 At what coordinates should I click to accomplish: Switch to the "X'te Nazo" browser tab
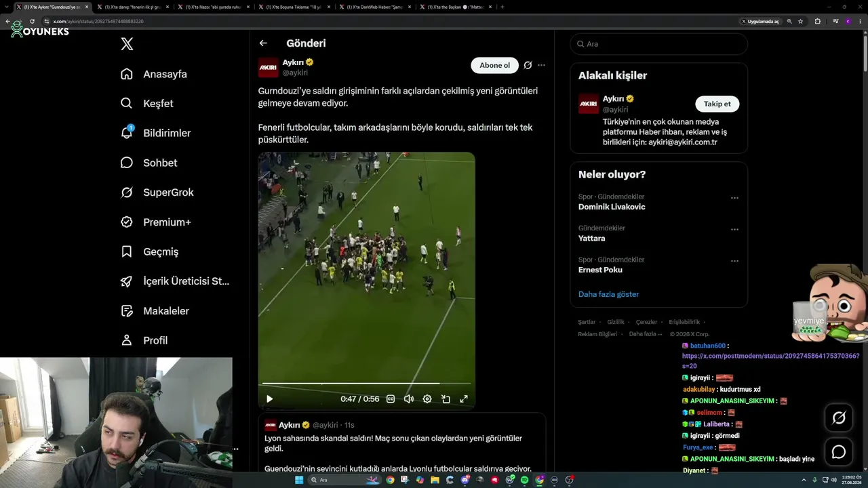coord(213,7)
